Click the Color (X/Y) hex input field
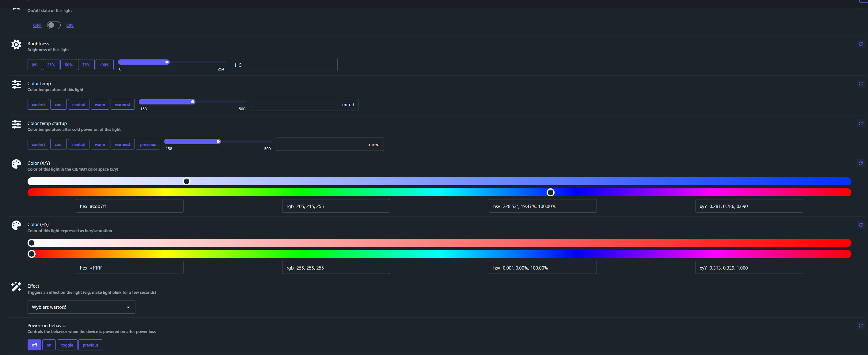This screenshot has height=355, width=868. pyautogui.click(x=129, y=206)
